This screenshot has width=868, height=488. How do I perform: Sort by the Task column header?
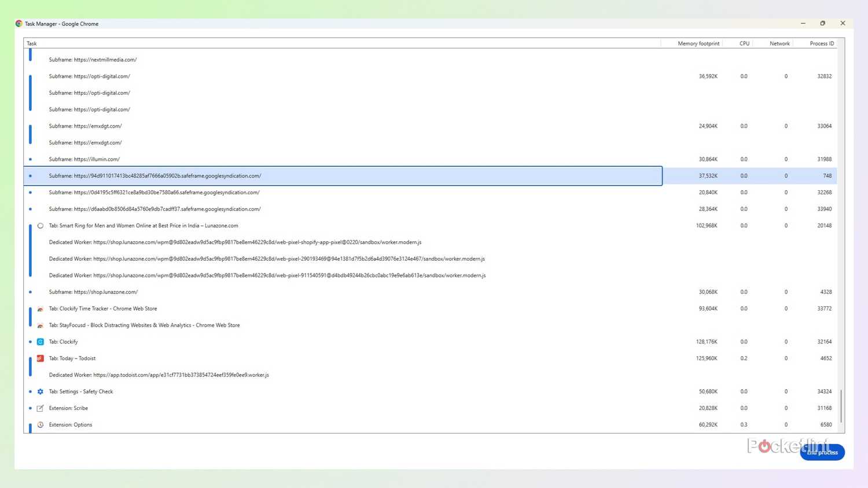click(x=342, y=43)
